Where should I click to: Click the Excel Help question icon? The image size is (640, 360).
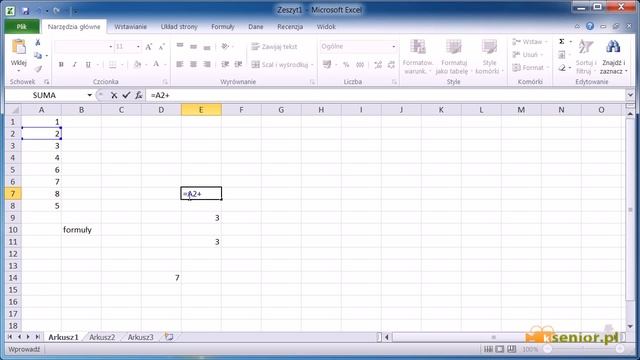590,26
